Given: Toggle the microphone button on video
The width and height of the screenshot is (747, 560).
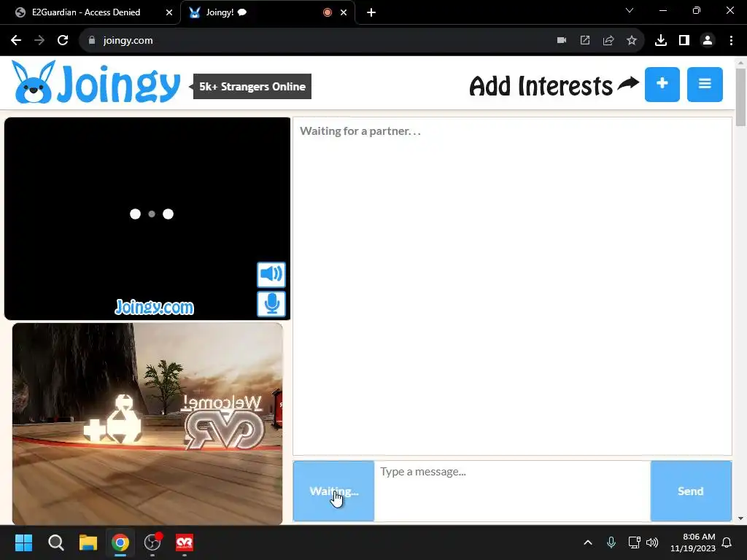Looking at the screenshot, I should [271, 304].
